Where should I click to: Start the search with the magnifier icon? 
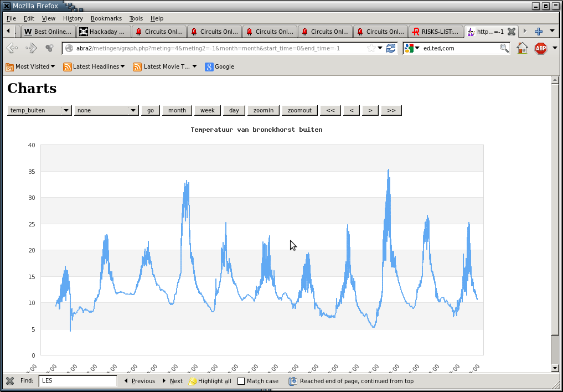click(x=504, y=48)
